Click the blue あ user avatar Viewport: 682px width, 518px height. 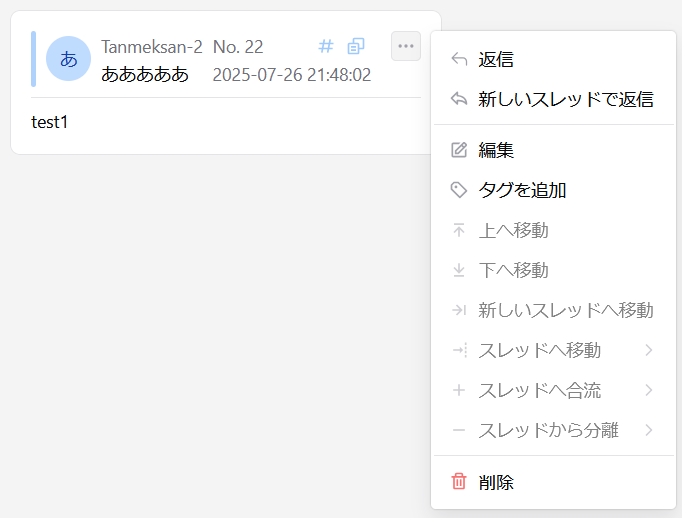(x=69, y=59)
